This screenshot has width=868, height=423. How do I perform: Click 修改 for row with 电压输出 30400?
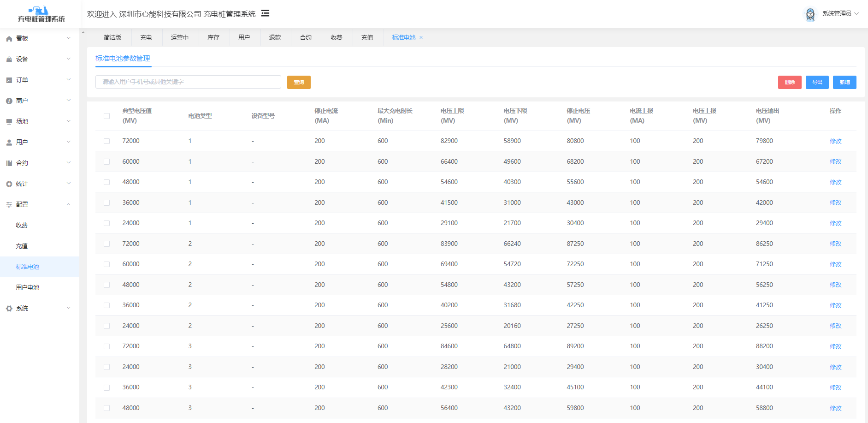(835, 367)
